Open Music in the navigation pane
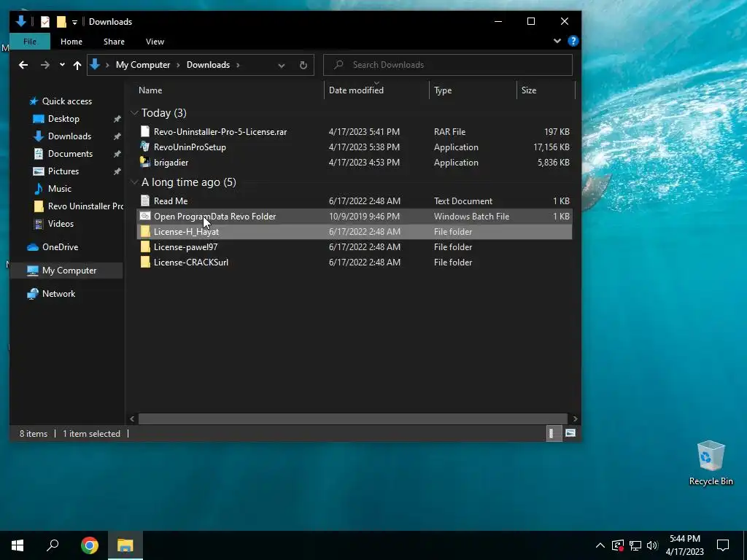 [x=60, y=189]
